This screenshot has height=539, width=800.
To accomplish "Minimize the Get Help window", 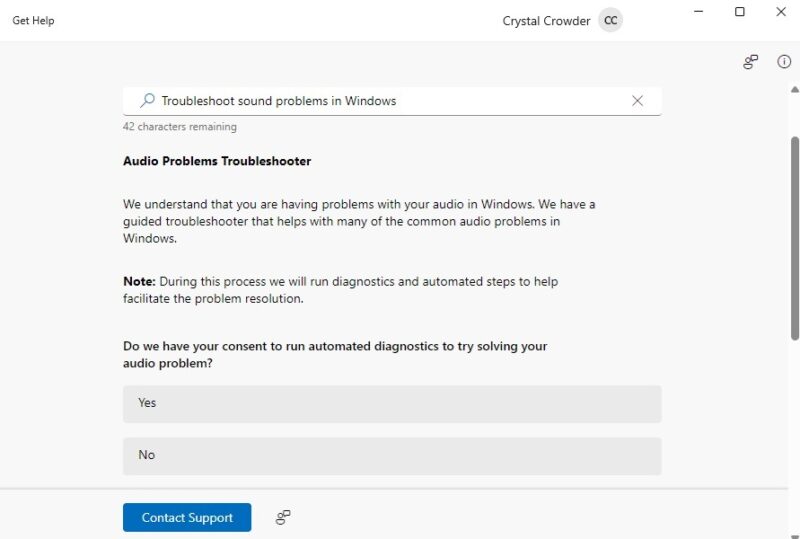I will 698,11.
